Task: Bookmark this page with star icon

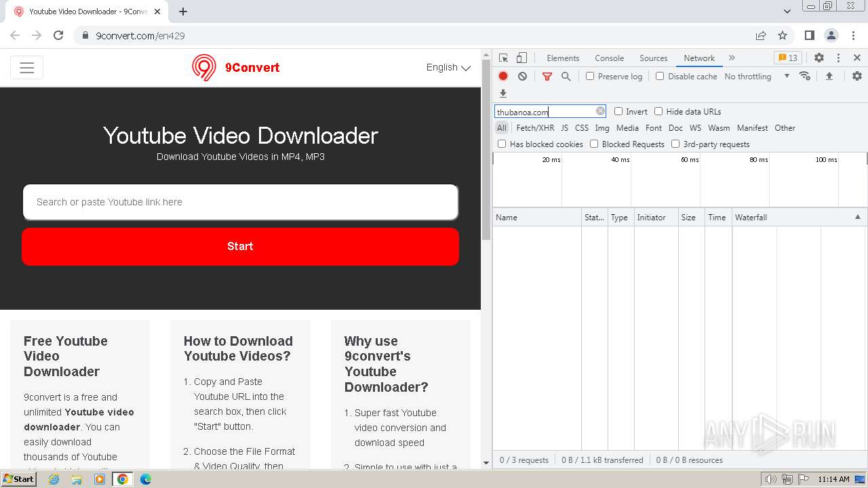Action: click(783, 35)
